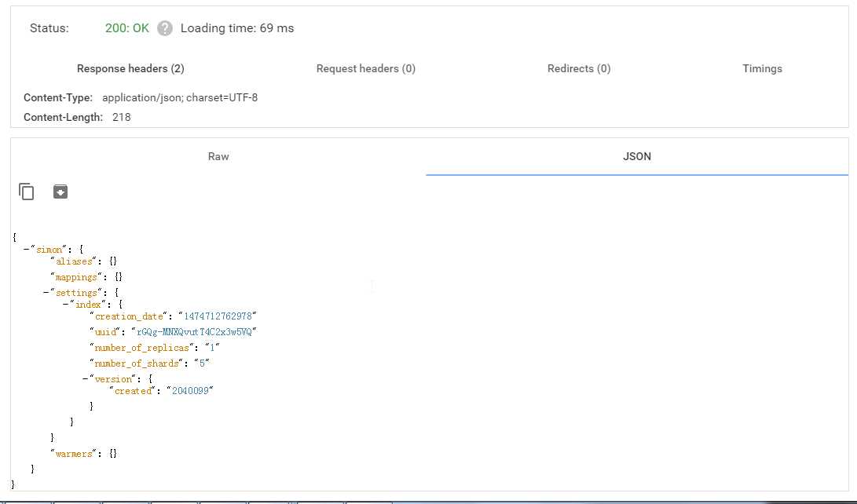Click the Status: label
The height and width of the screenshot is (504, 857).
point(49,28)
